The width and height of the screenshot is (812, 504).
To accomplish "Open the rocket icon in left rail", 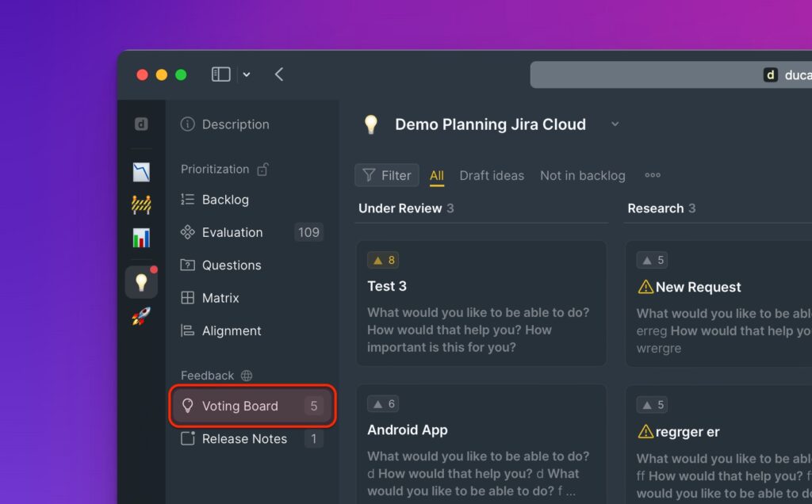I will point(141,316).
